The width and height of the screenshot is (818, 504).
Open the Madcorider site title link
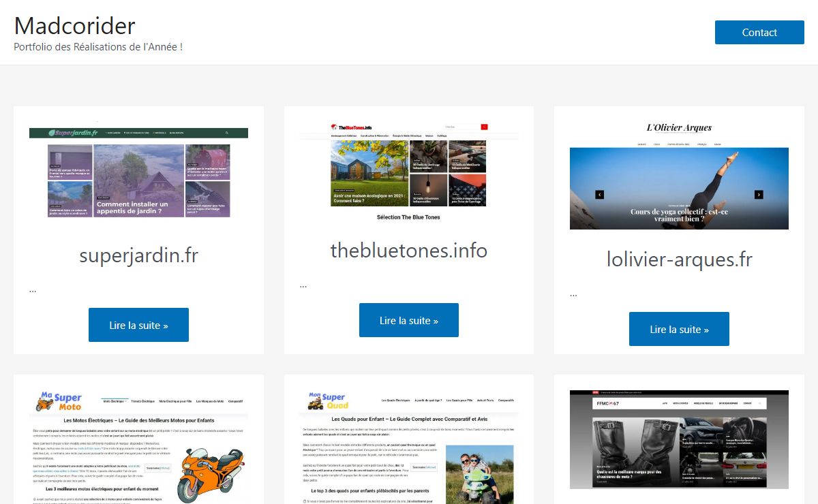click(74, 26)
